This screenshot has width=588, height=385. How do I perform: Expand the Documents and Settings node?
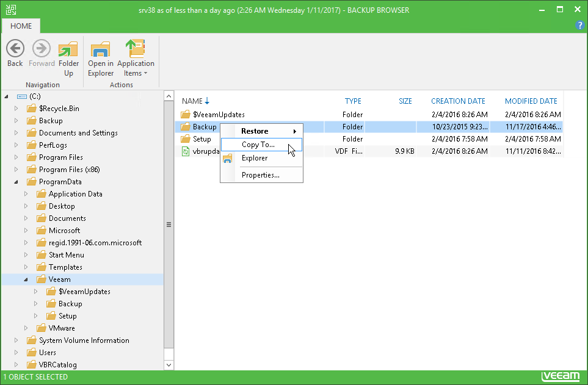[x=16, y=133]
